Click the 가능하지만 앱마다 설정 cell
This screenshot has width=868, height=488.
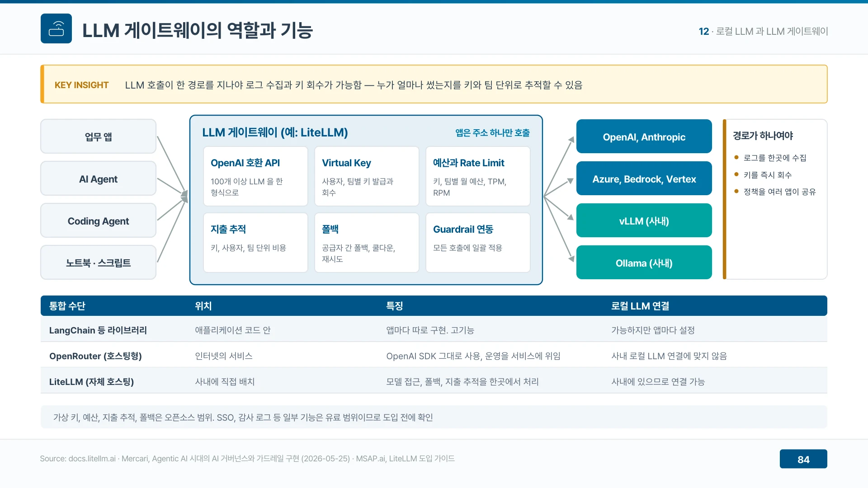click(x=653, y=330)
